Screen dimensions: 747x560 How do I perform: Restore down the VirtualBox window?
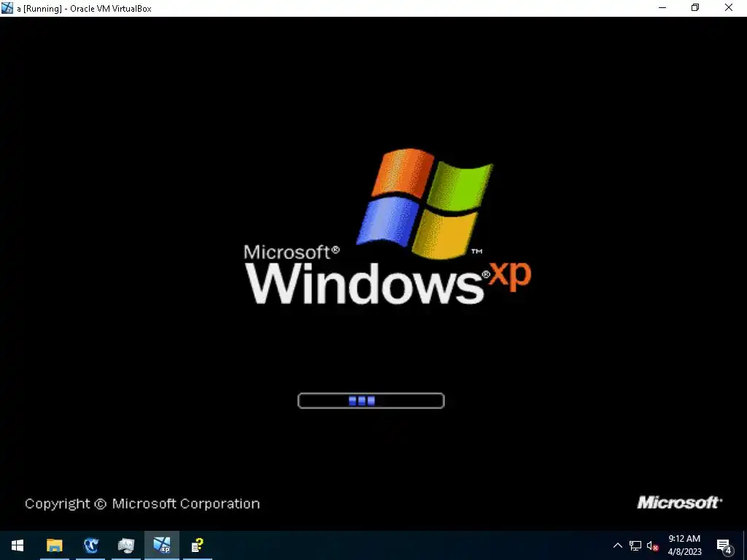(x=695, y=8)
